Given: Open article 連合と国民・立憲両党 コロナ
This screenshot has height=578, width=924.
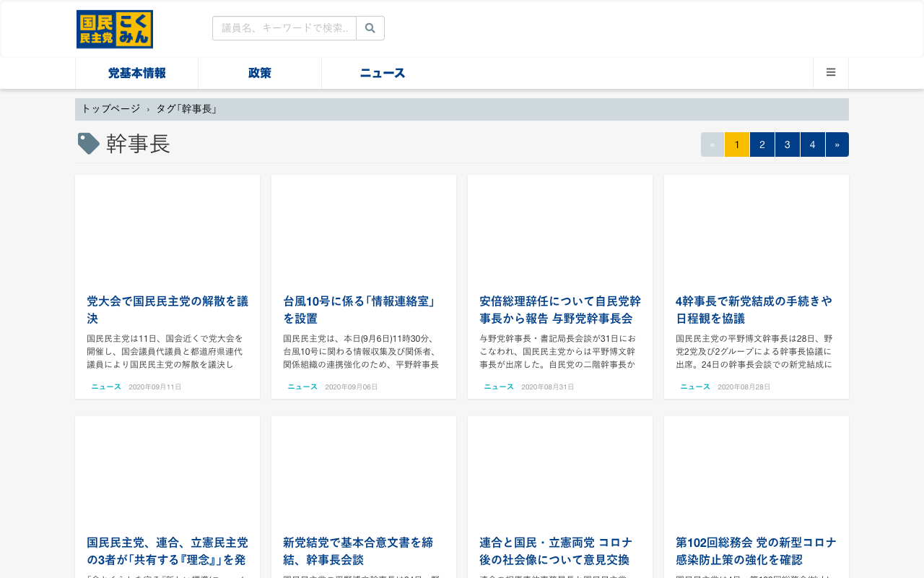Looking at the screenshot, I should pos(560,551).
